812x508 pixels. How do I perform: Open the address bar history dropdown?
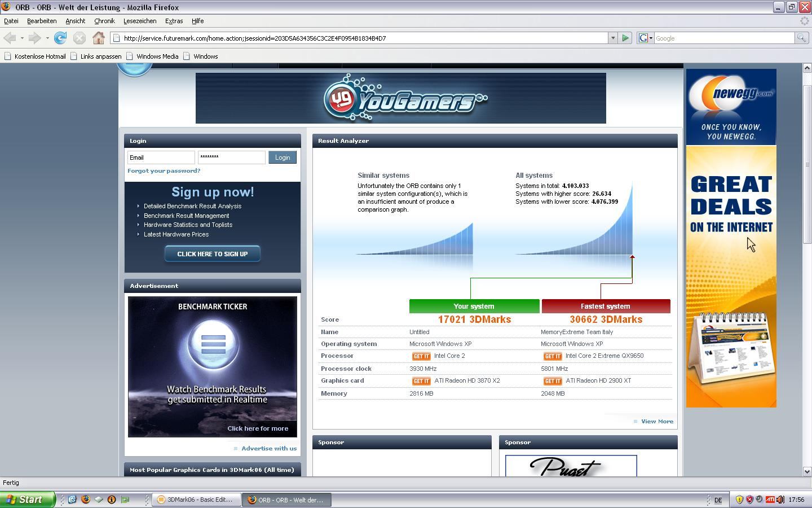(x=612, y=38)
